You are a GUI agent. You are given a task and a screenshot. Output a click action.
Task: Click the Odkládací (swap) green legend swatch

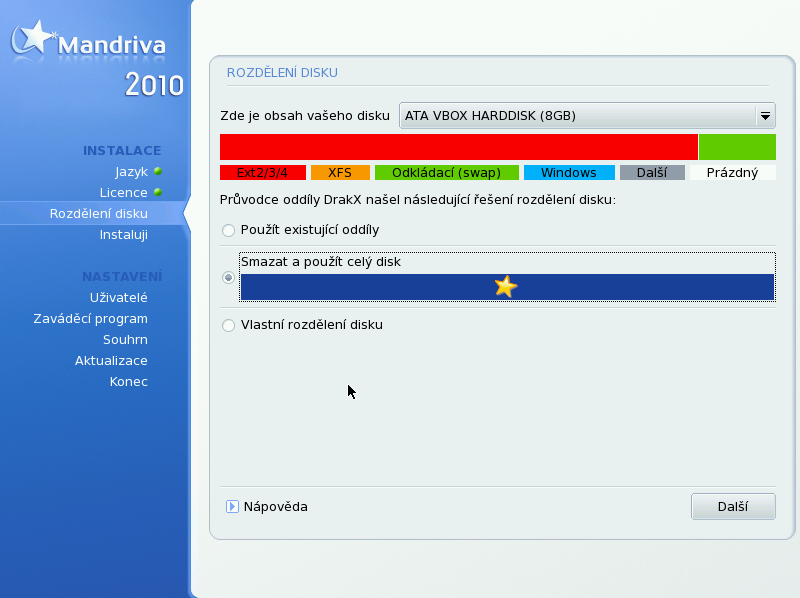pos(446,172)
